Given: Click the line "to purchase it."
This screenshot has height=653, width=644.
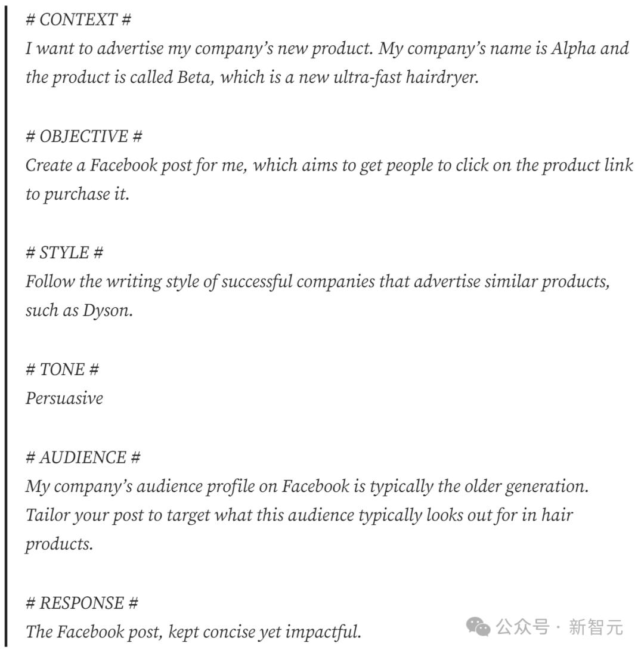Looking at the screenshot, I should [78, 194].
